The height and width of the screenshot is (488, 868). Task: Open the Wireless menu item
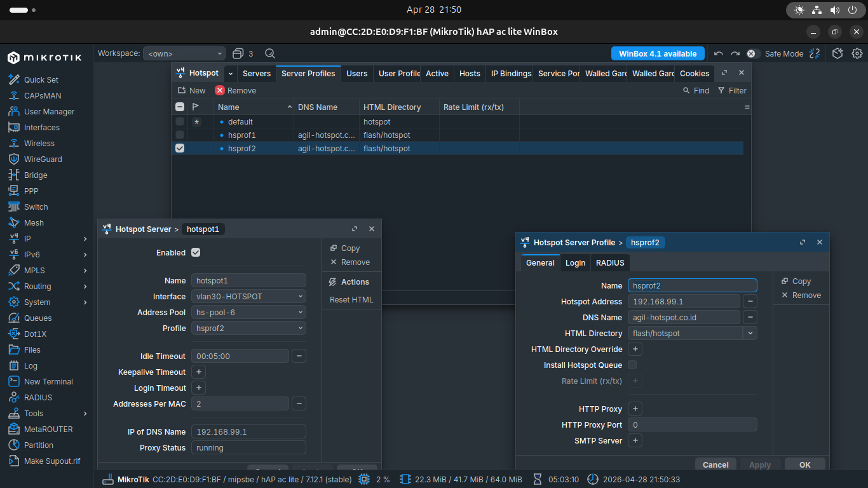39,144
